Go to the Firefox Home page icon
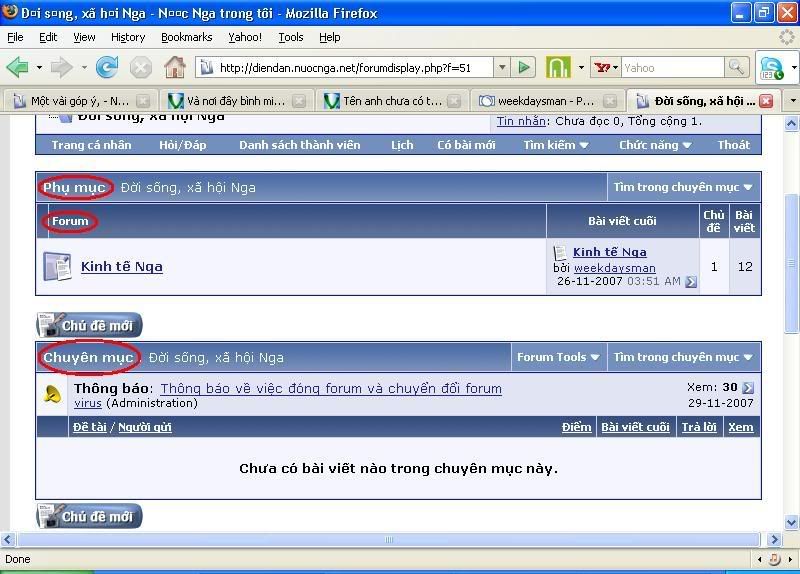The image size is (800, 574). pyautogui.click(x=175, y=68)
